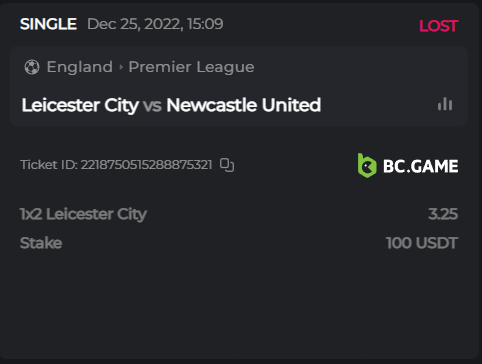Click the BC.GAME brand text
The image size is (482, 364).
pyautogui.click(x=421, y=166)
